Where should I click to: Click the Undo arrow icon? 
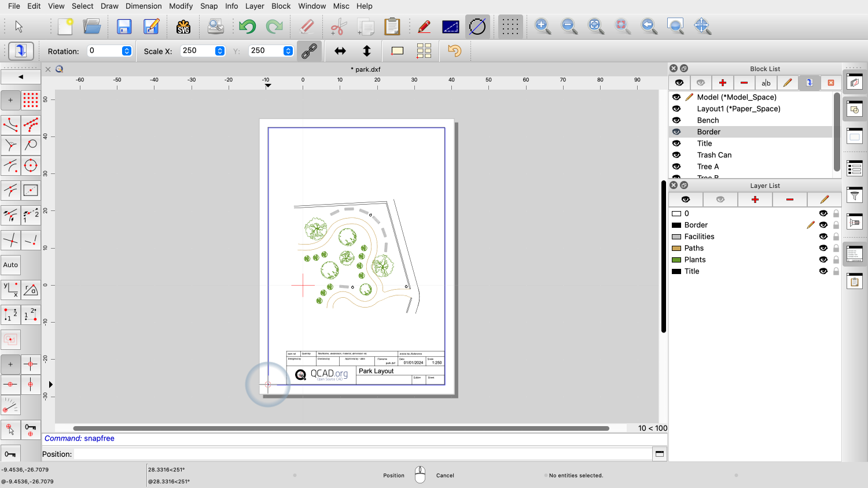click(x=247, y=27)
